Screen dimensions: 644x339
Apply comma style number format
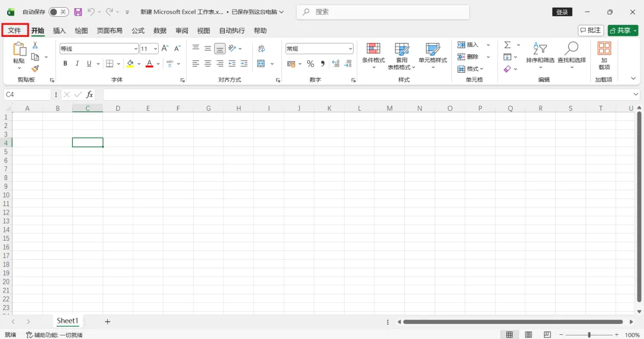coord(323,64)
